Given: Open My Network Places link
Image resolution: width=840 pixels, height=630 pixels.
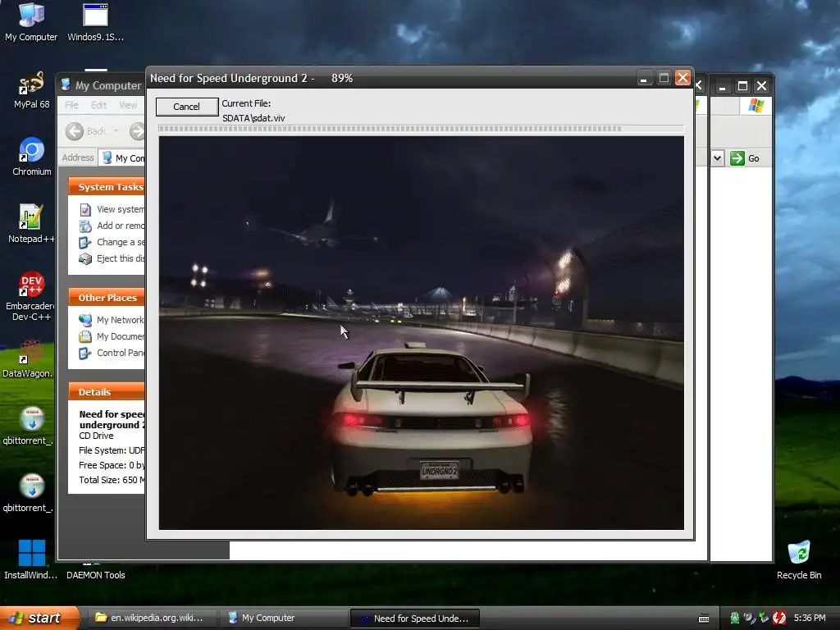Looking at the screenshot, I should point(113,320).
